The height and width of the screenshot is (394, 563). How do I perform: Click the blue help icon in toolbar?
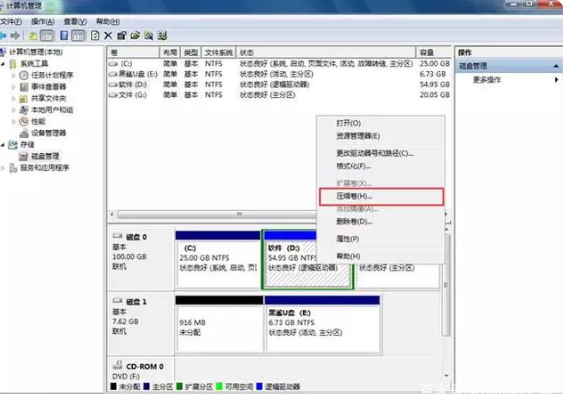coord(64,36)
